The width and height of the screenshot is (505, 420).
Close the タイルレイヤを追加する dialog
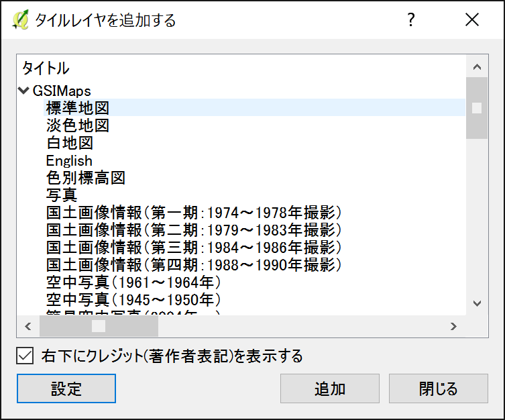click(472, 20)
